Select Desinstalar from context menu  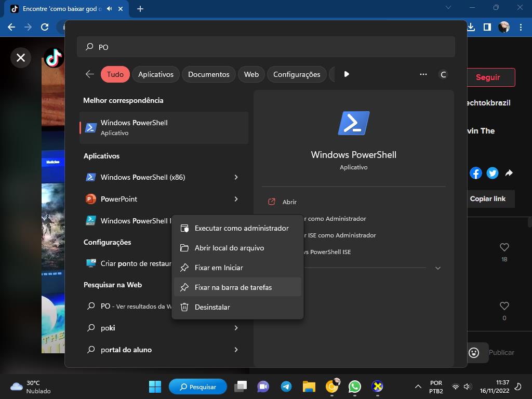pyautogui.click(x=212, y=307)
